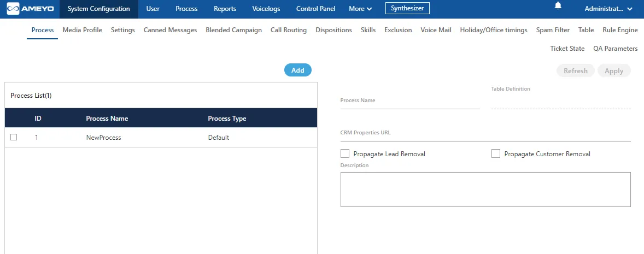Open the Holiday/Office timings tab
The height and width of the screenshot is (254, 644).
click(x=494, y=30)
